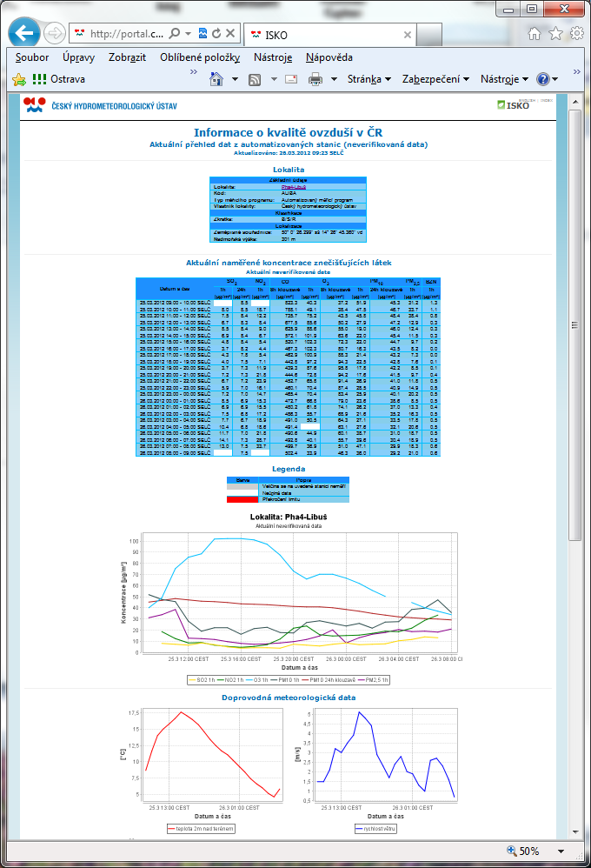Click Český hydrometeorologický ústav header text
The image size is (591, 868).
tap(115, 106)
